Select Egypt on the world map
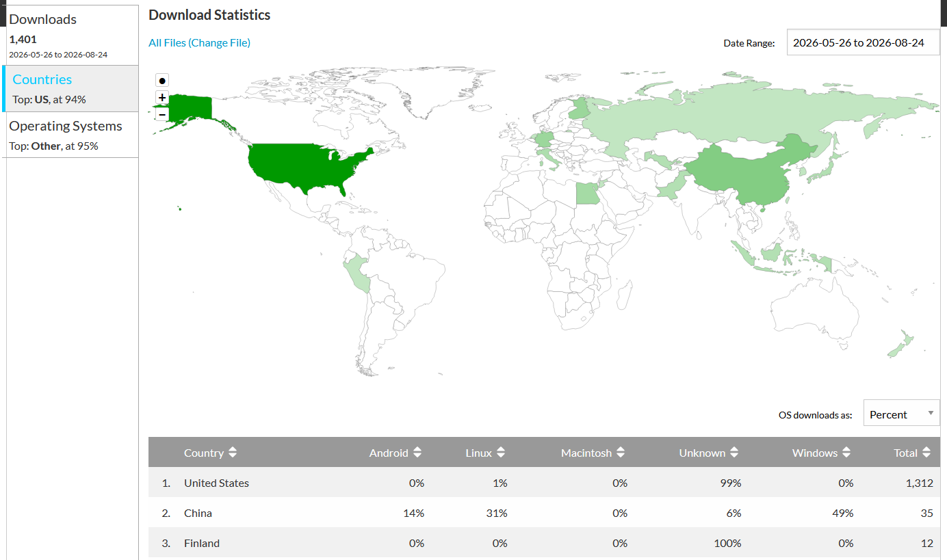947x560 pixels. click(x=586, y=194)
